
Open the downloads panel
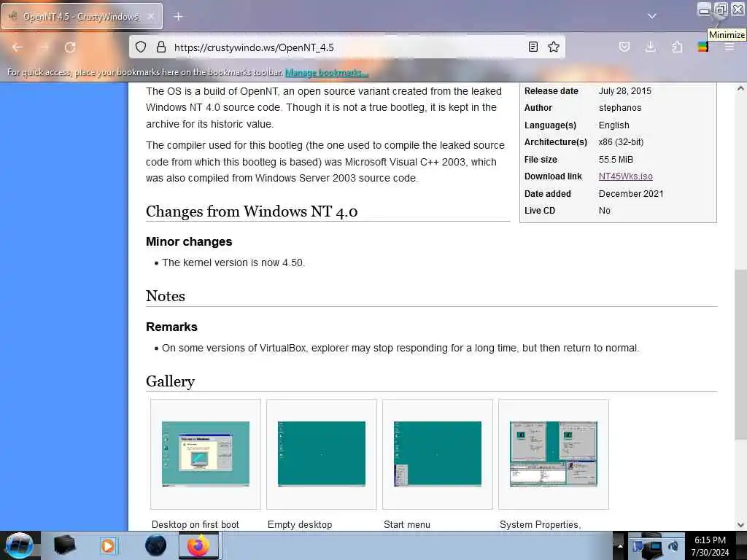point(650,47)
